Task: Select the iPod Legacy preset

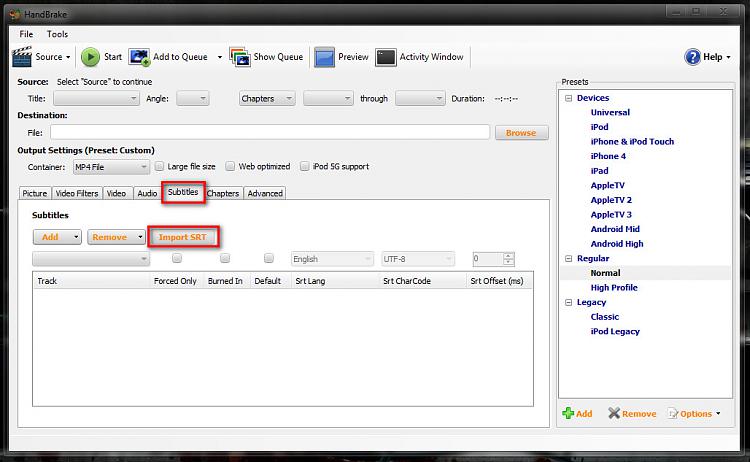Action: [615, 331]
